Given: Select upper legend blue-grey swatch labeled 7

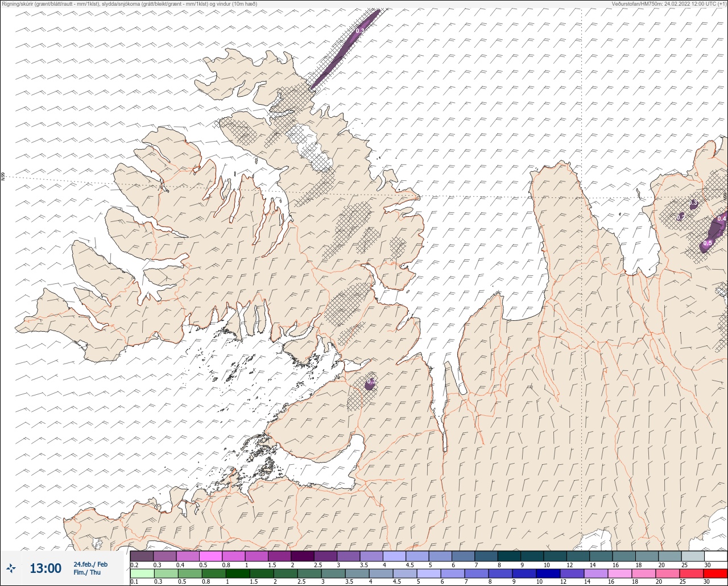Looking at the screenshot, I should pos(486,556).
